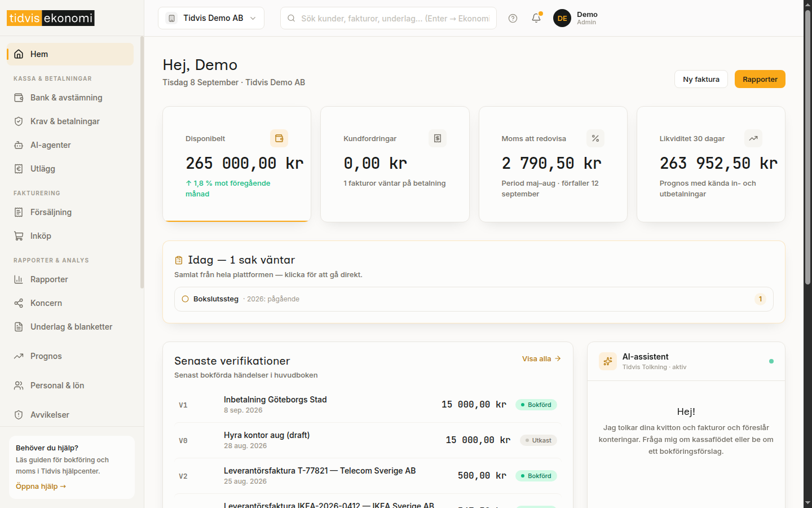This screenshot has width=812, height=508.
Task: Open verification Hyra kontor aug (draft)
Action: (x=368, y=440)
